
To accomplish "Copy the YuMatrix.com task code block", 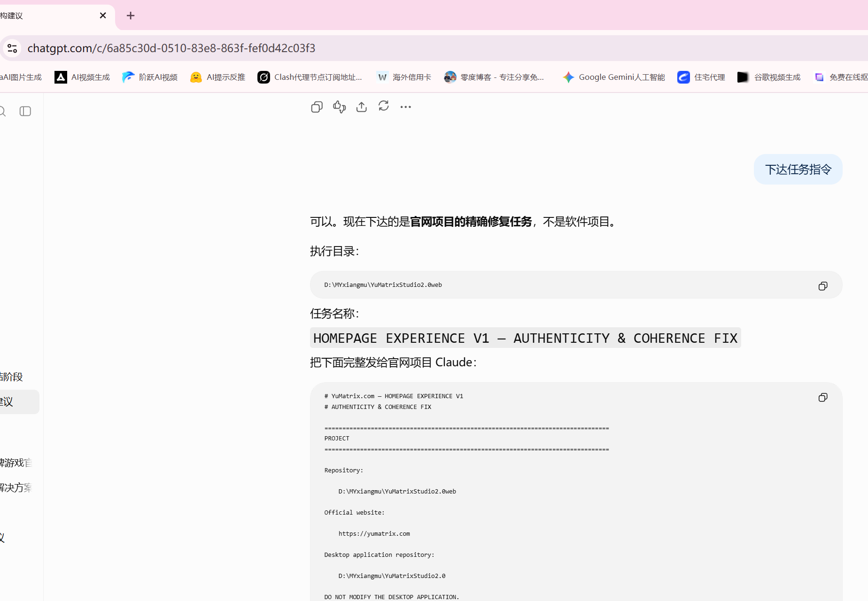I will tap(823, 397).
